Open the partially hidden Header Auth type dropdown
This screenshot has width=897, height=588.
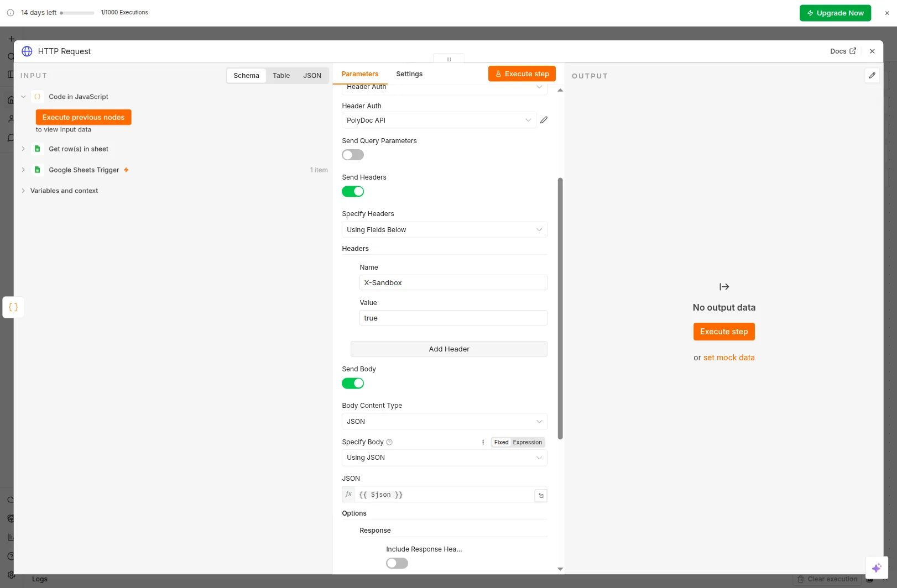click(x=445, y=88)
